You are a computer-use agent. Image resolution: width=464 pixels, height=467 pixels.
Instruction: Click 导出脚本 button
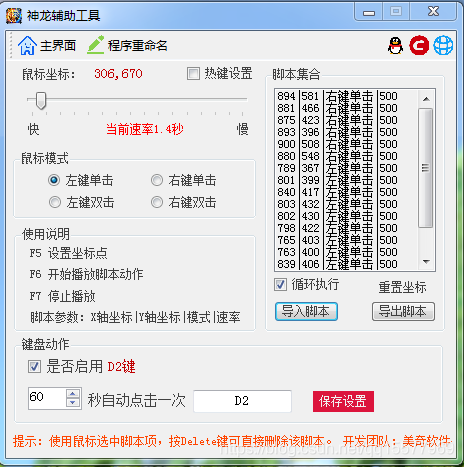coord(403,312)
